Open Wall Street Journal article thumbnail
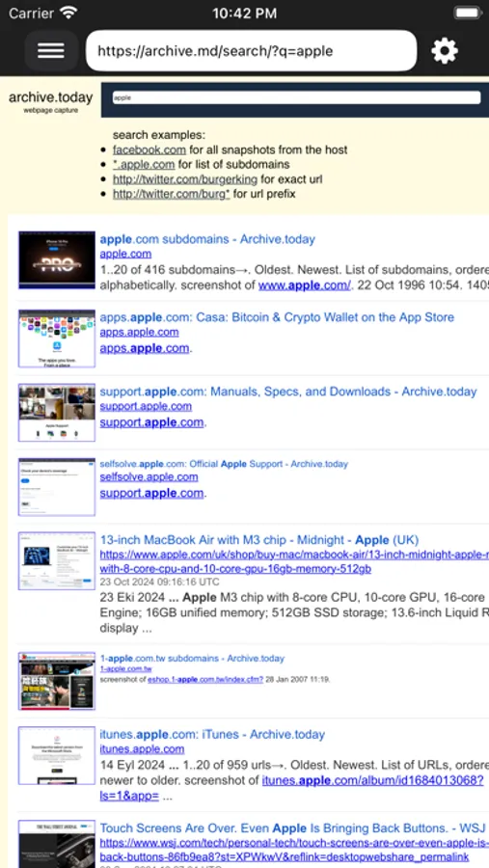The image size is (489, 868). coord(57,844)
